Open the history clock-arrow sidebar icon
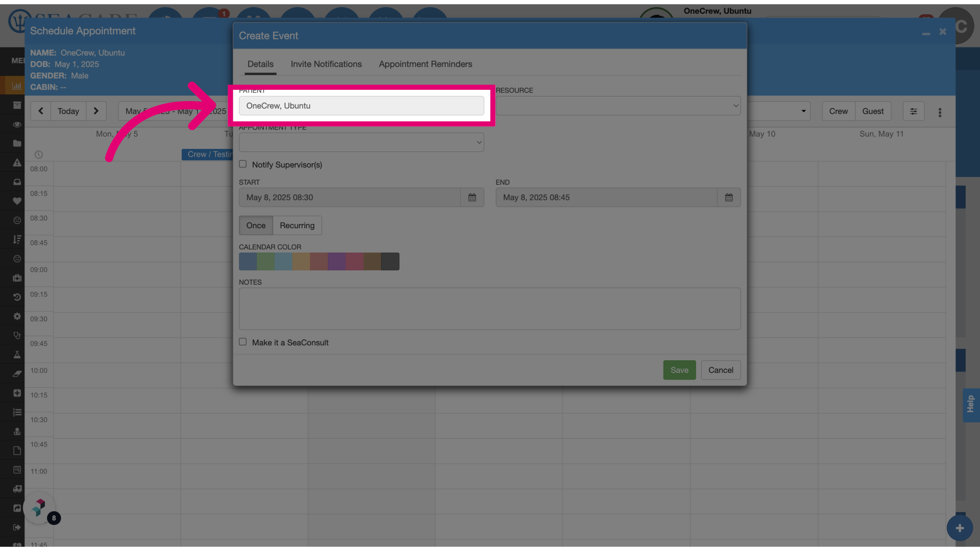 coord(17,297)
